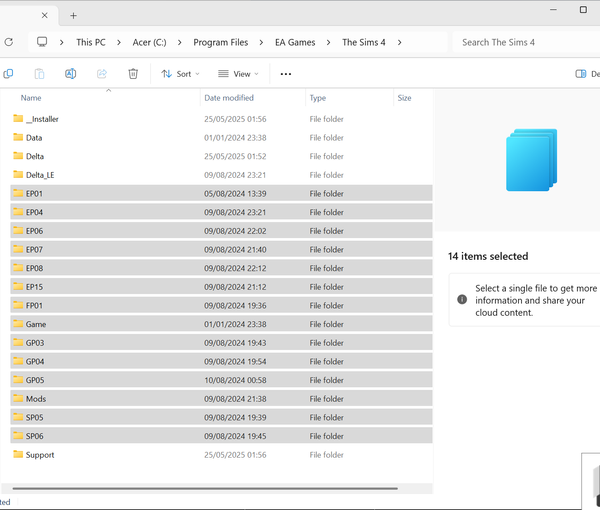Open the View dropdown menu

point(238,74)
